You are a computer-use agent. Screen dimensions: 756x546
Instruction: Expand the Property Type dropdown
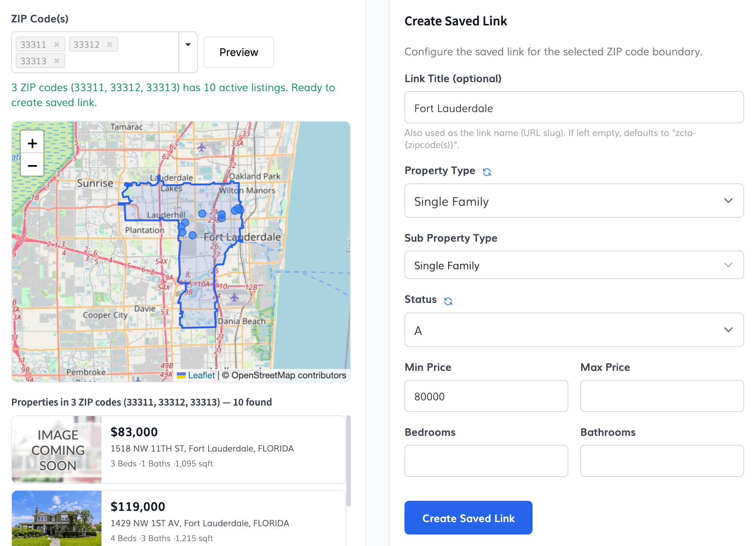(x=574, y=201)
